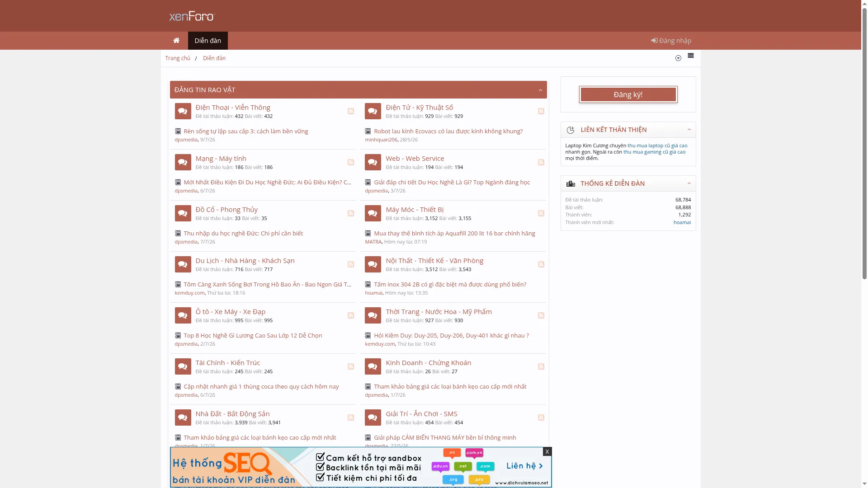Open thread Top 8 Học Nghề Gì Lương Cao

pyautogui.click(x=253, y=336)
